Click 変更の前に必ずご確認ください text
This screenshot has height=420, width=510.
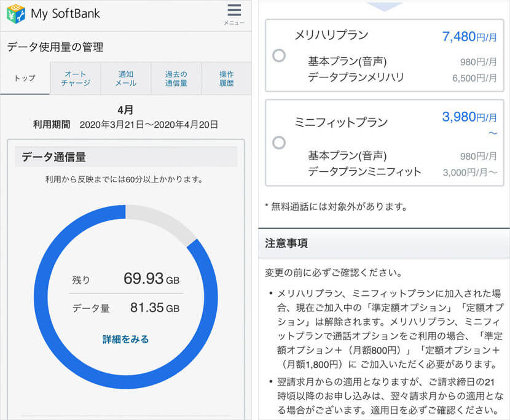pyautogui.click(x=334, y=273)
